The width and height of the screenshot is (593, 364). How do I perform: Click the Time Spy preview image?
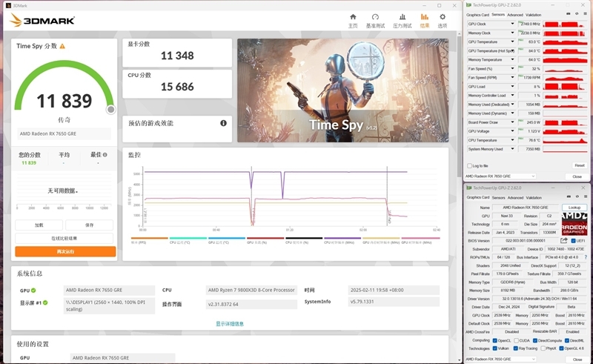(343, 90)
